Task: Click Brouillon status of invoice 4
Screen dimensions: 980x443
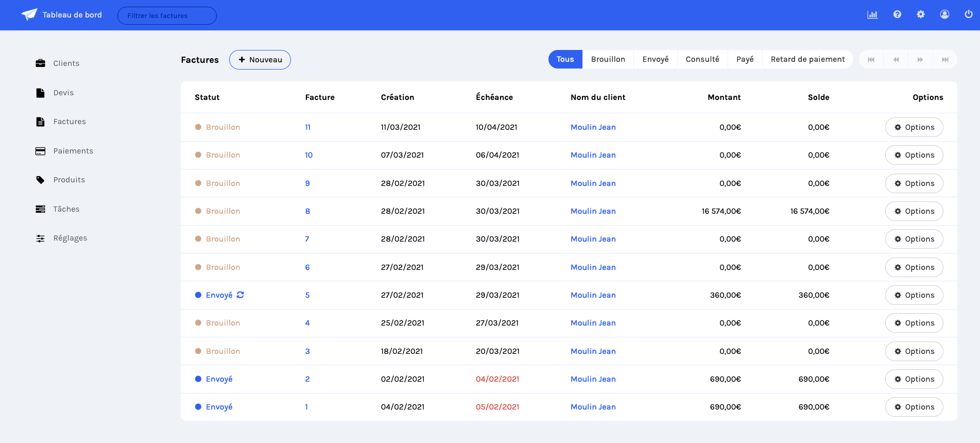Action: coord(223,323)
